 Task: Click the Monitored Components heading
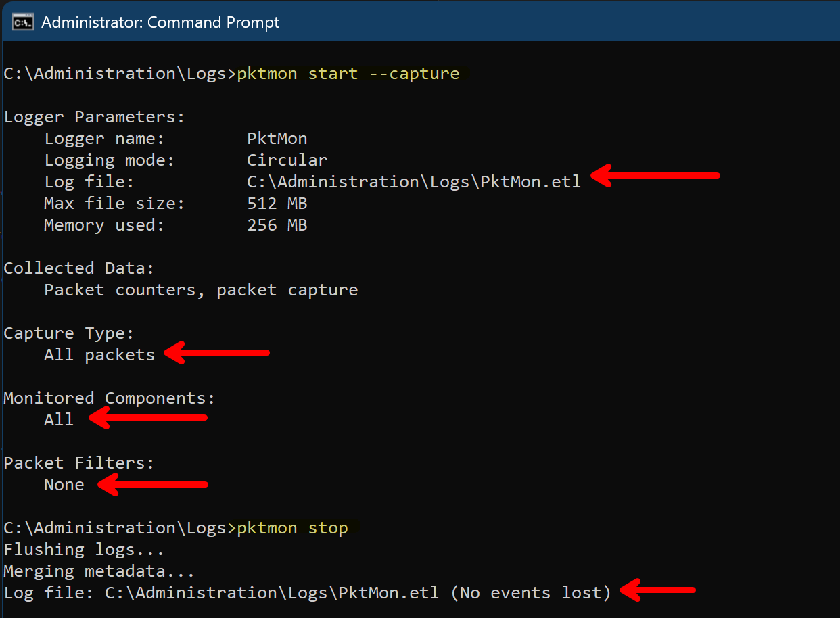[x=109, y=398]
